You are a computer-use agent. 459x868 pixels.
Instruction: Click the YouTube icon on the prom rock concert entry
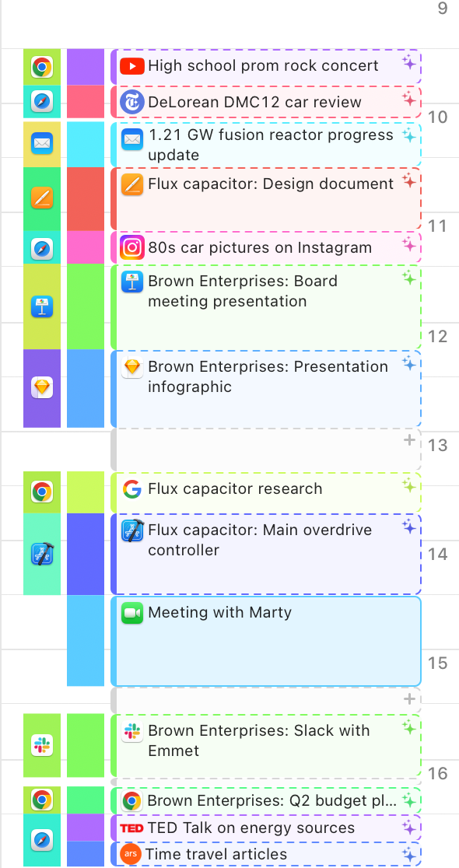pyautogui.click(x=131, y=66)
